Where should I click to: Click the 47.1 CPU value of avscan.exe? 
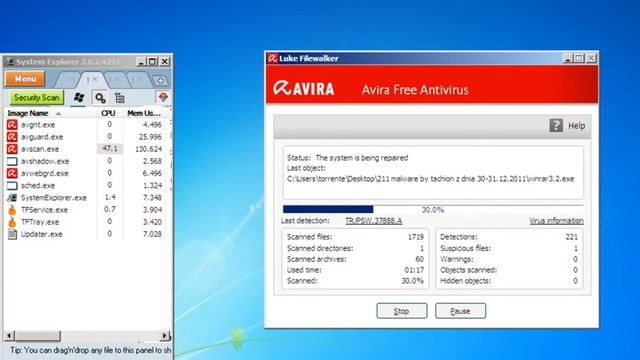coord(110,149)
